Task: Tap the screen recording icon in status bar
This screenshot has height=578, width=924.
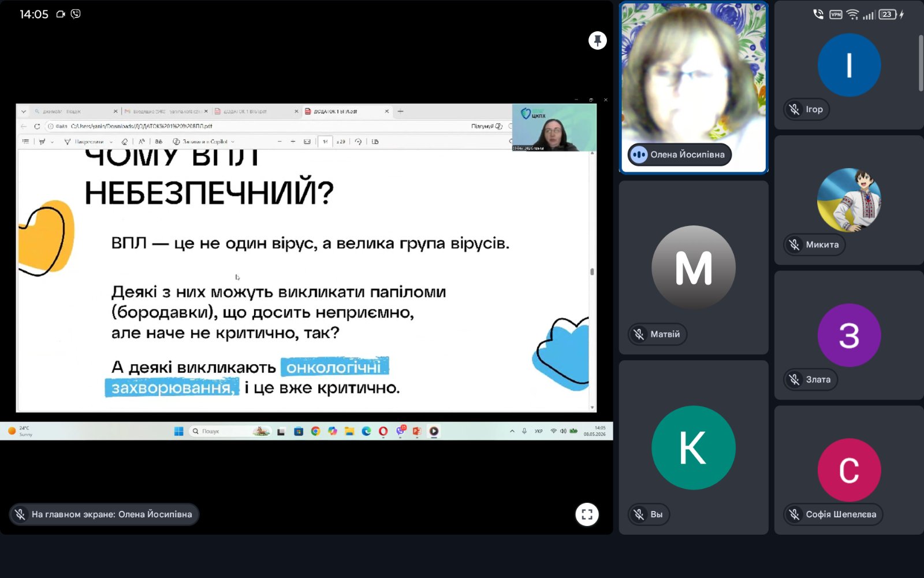Action: pos(61,14)
